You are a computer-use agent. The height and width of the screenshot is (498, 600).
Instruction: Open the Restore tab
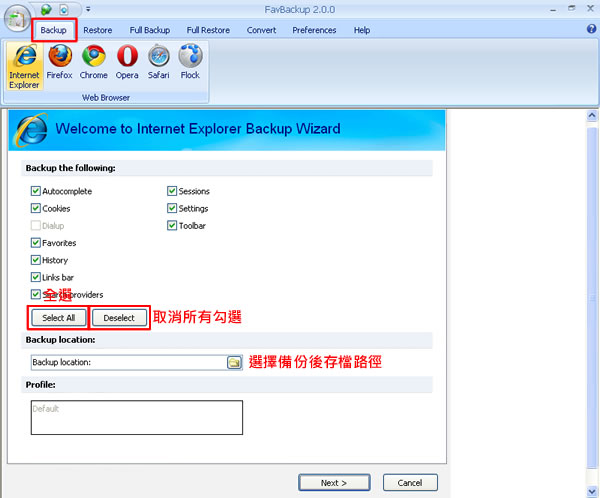tap(98, 30)
